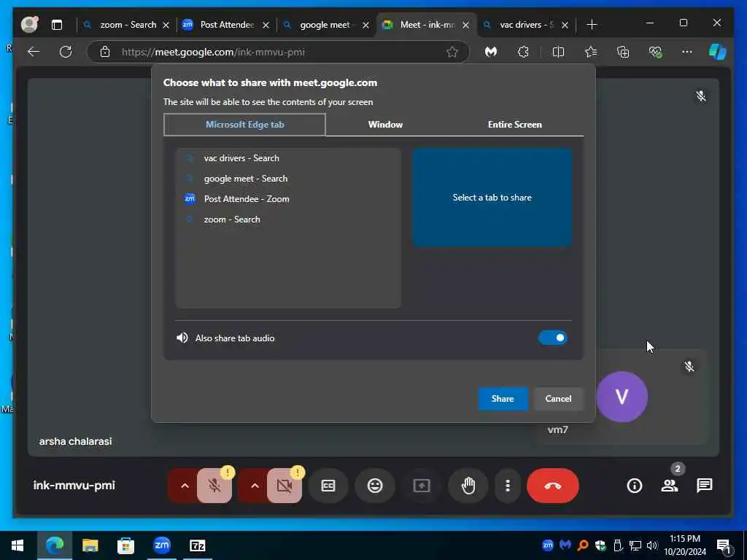This screenshot has width=747, height=560.
Task: Click the meet.google.com address bar
Action: pos(279,52)
